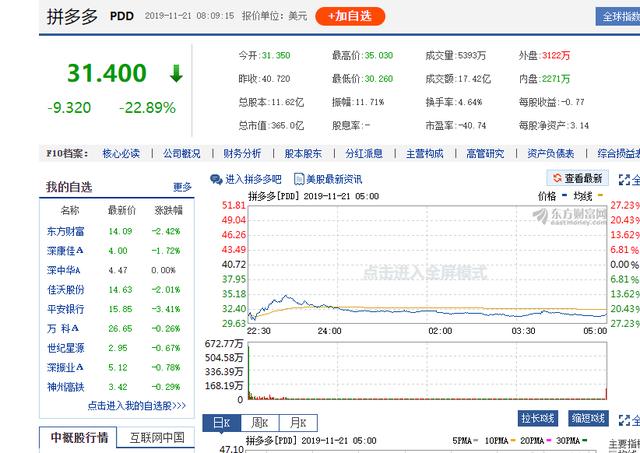Open 世纪星源 stock in watchlist
Image resolution: width=640 pixels, height=453 pixels.
65,348
